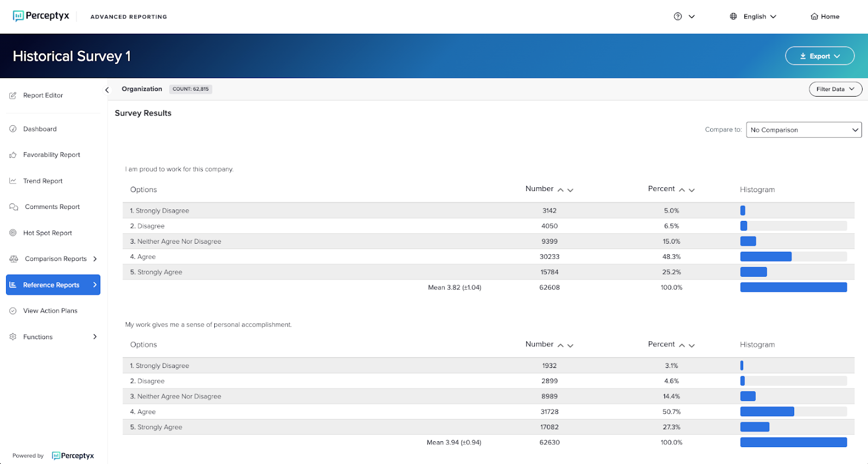Click the Trend Report line chart icon
The image size is (868, 464).
pyautogui.click(x=13, y=181)
